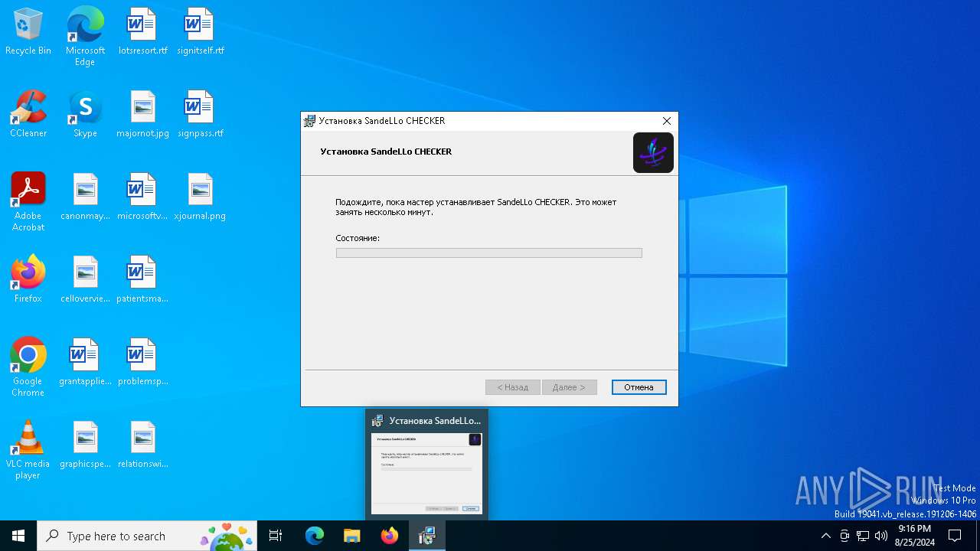Launch Edge from the taskbar

[315, 536]
